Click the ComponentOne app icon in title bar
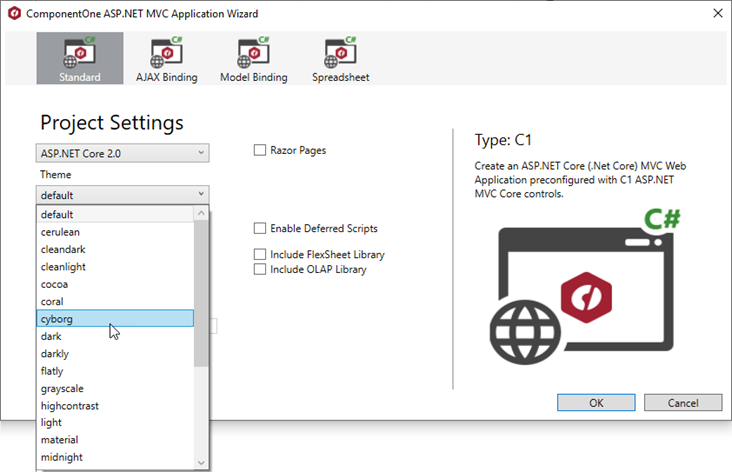Image resolution: width=732 pixels, height=472 pixels. coord(14,13)
